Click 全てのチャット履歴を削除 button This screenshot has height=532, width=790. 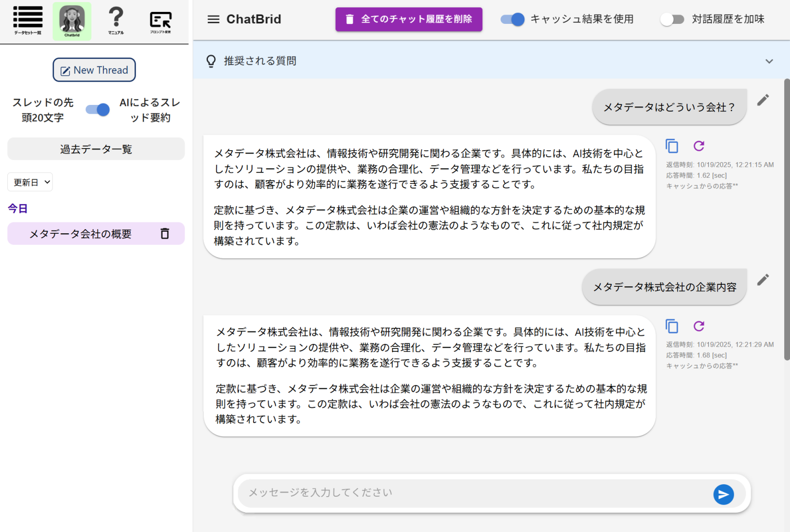pyautogui.click(x=409, y=19)
